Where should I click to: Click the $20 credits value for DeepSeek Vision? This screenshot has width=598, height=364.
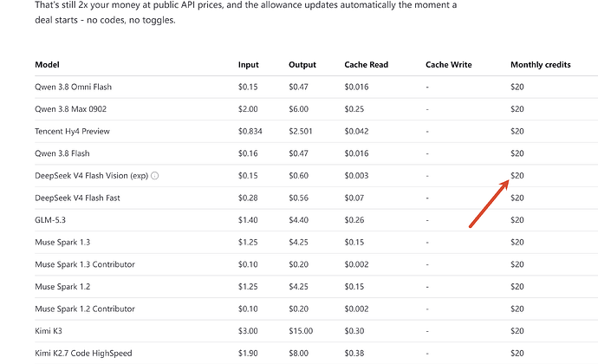coord(517,176)
